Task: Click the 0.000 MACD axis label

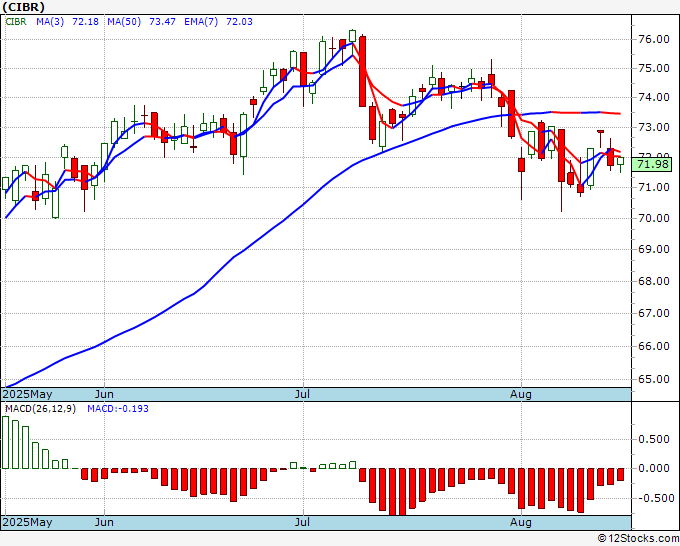Action: pos(654,468)
